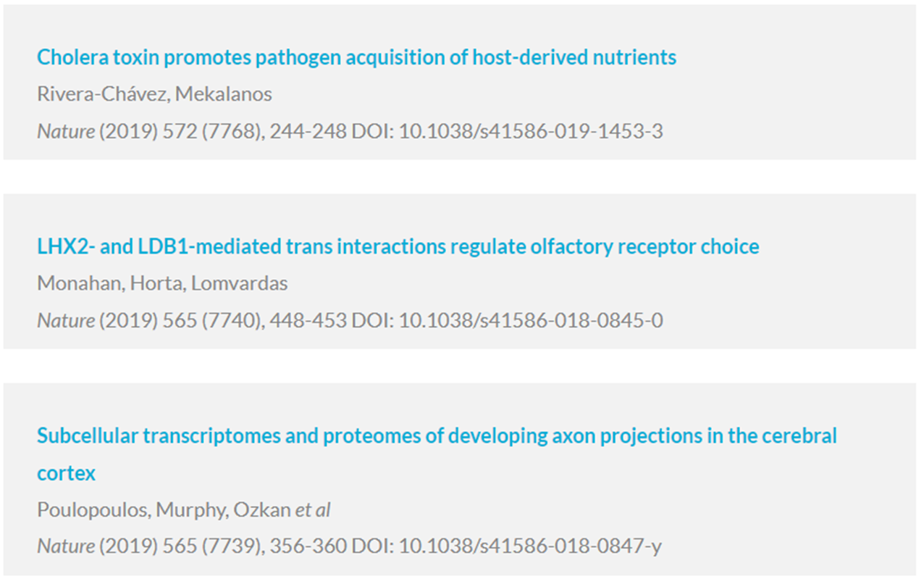Click DOI 10.1038/s41586-018-0847-y
This screenshot has width=924, height=579.
pos(530,546)
